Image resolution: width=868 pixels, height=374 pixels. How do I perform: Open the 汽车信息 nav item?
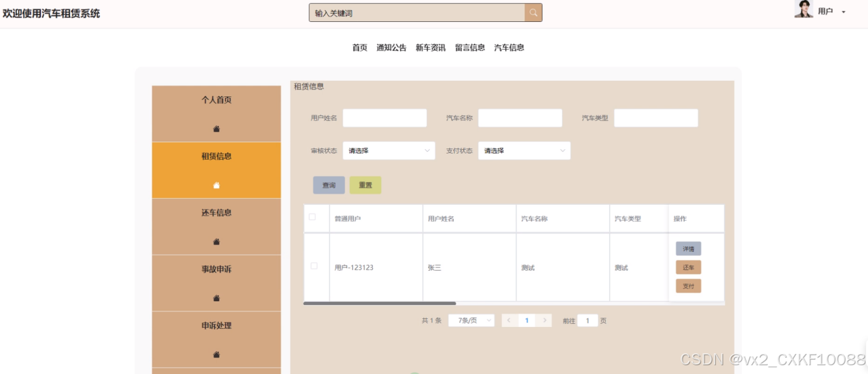(x=509, y=48)
